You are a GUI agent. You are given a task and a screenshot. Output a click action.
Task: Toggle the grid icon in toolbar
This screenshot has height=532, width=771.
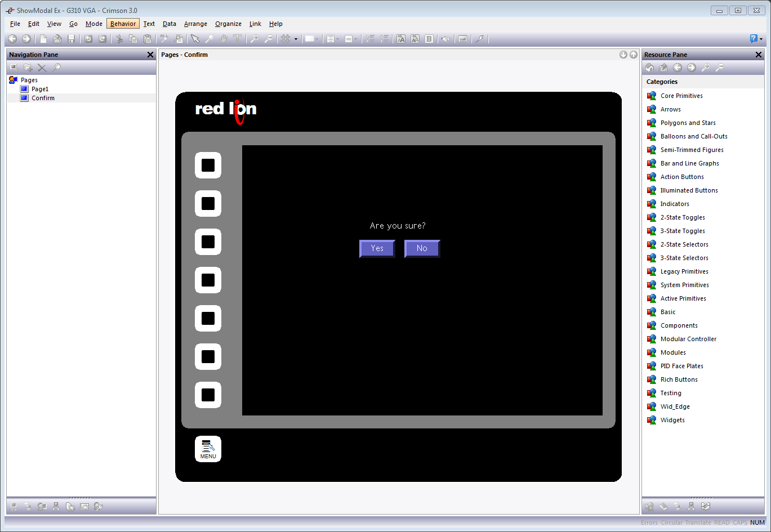click(x=286, y=39)
